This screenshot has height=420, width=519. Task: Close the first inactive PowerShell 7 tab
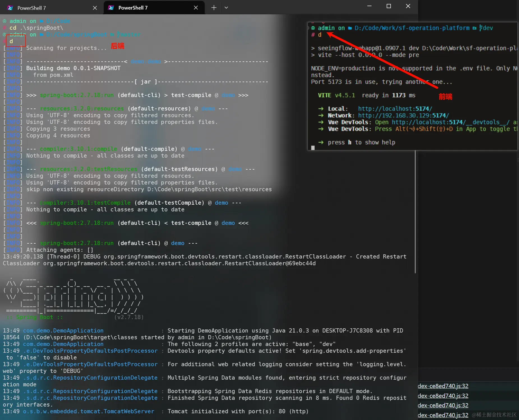click(x=95, y=8)
